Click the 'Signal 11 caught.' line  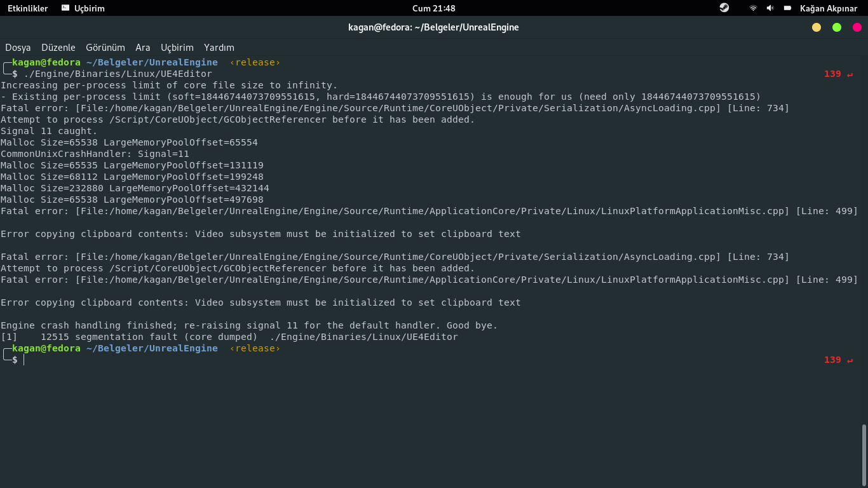(49, 131)
